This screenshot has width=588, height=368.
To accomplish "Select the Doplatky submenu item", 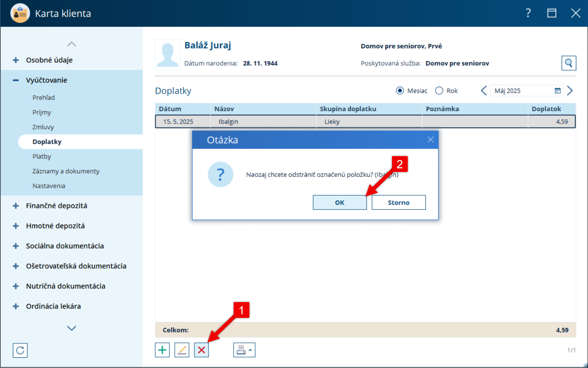I will pyautogui.click(x=80, y=142).
